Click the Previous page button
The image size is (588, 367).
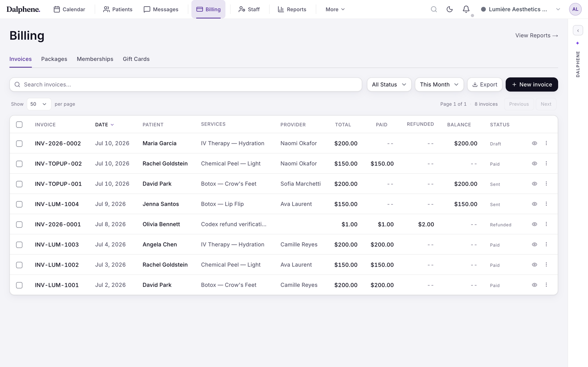click(x=519, y=104)
